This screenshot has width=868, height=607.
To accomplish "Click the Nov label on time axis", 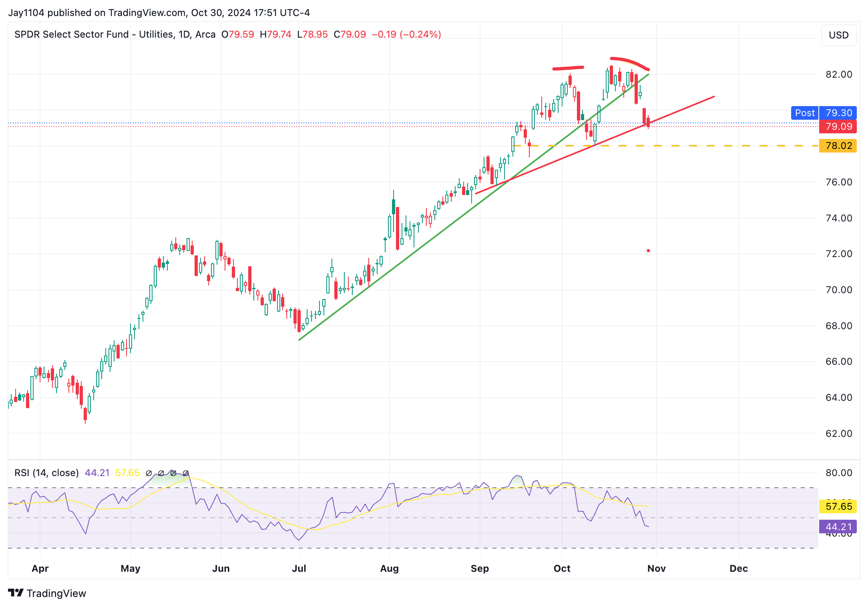I will (x=657, y=569).
